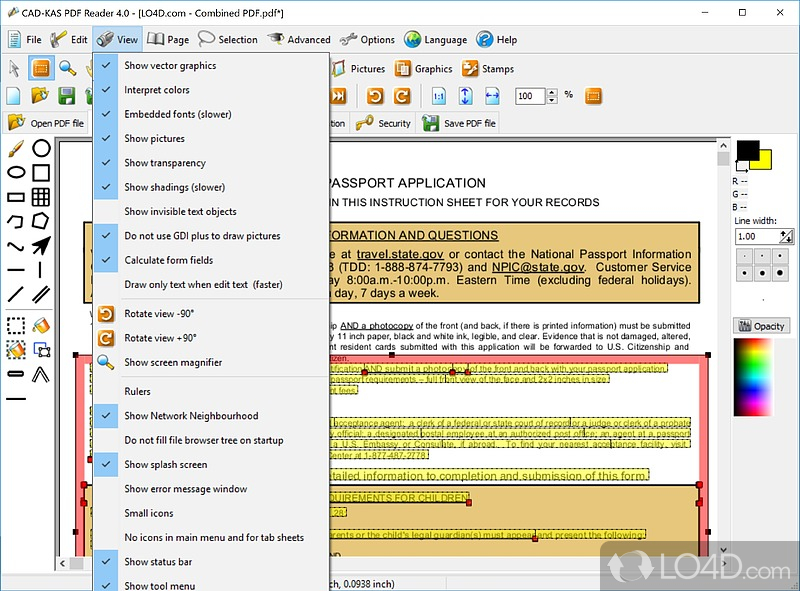This screenshot has width=800, height=591.
Task: Toggle Show transparency
Action: point(210,163)
